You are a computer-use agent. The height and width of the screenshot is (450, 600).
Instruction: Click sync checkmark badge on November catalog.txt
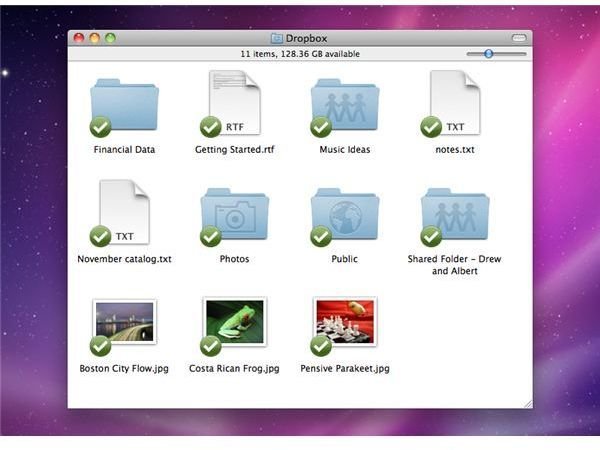[100, 236]
